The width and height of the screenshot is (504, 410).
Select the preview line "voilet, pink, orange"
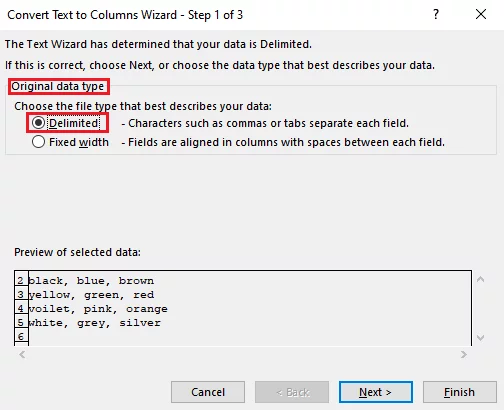pyautogui.click(x=98, y=309)
